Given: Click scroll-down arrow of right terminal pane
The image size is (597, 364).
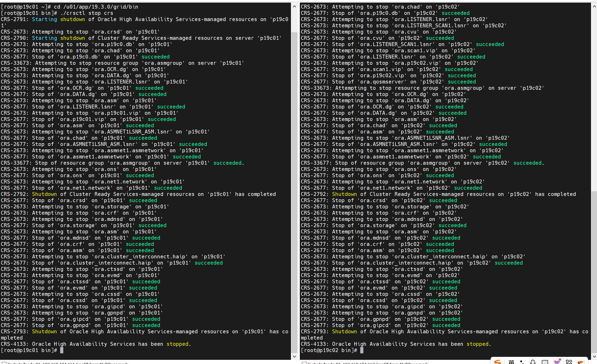Looking at the screenshot, I should coord(594,356).
